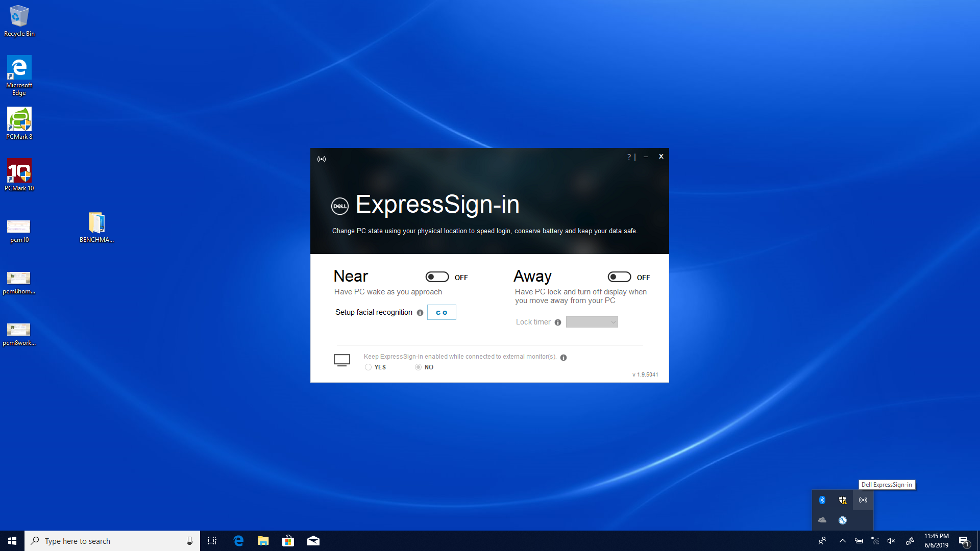The height and width of the screenshot is (551, 980).
Task: Close the ExpressSign-in window
Action: tap(661, 157)
